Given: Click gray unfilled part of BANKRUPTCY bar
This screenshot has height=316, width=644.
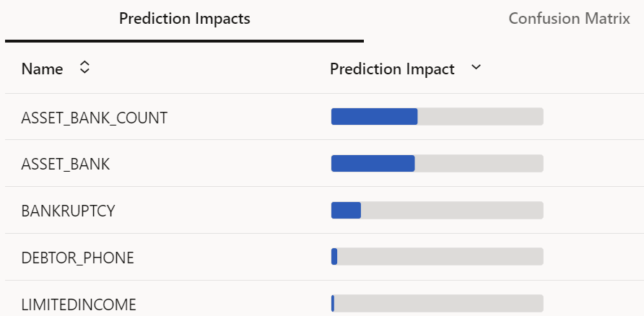Looking at the screenshot, I should click(451, 210).
